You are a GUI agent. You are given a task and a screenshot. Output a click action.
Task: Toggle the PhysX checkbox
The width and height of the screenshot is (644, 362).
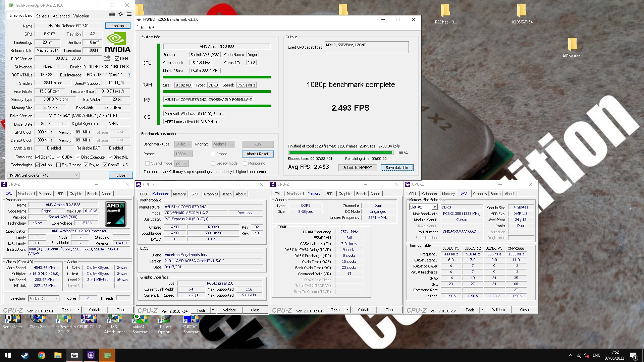(86, 165)
